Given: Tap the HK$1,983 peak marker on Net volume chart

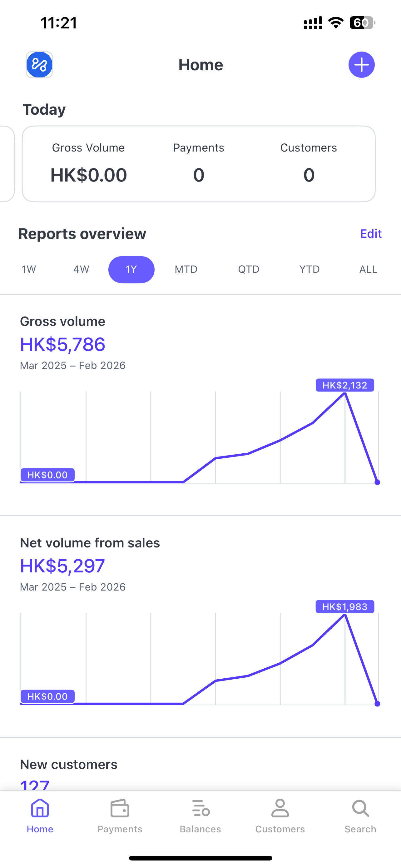Looking at the screenshot, I should [x=345, y=607].
